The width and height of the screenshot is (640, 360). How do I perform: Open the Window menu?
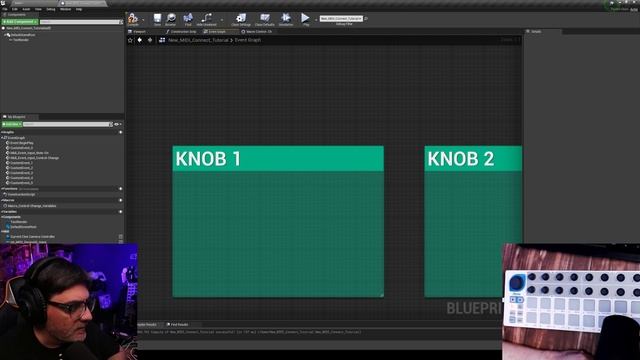[x=65, y=9]
